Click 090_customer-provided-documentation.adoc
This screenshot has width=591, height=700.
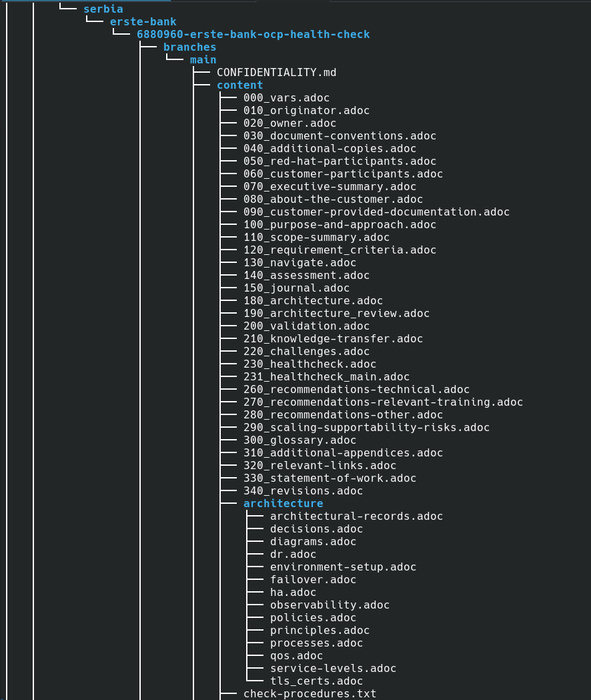coord(376,212)
